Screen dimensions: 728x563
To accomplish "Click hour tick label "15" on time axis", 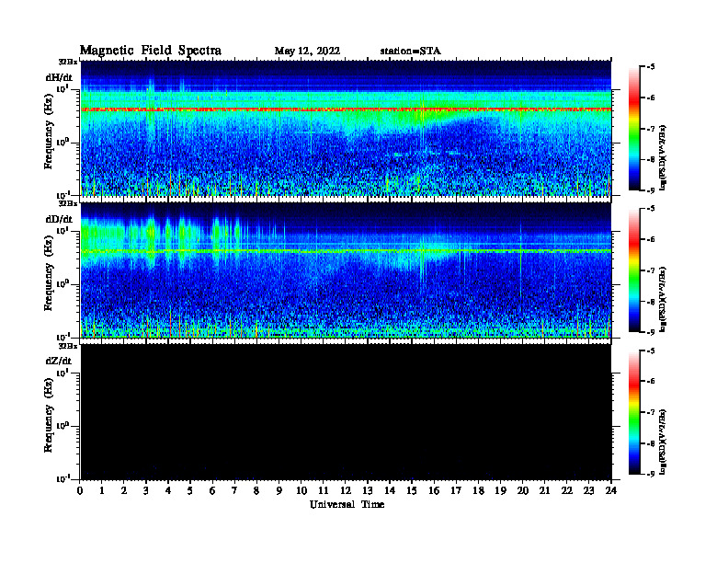I will coord(412,491).
